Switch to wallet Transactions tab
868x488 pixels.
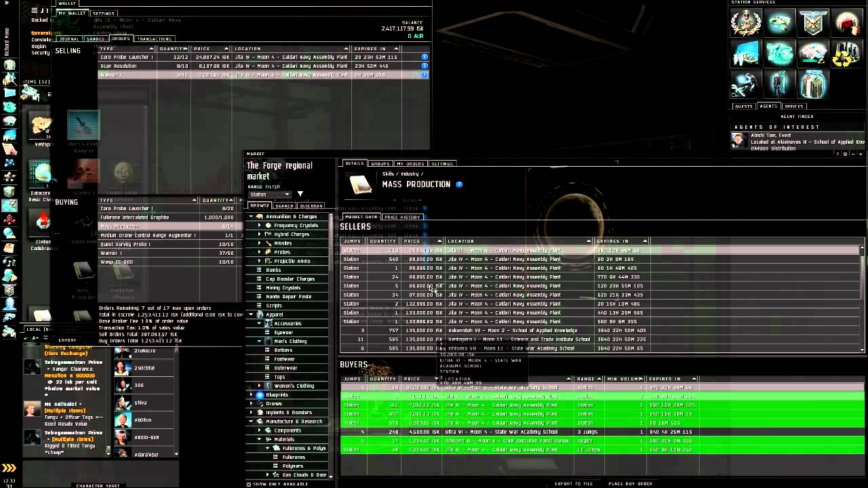click(155, 39)
